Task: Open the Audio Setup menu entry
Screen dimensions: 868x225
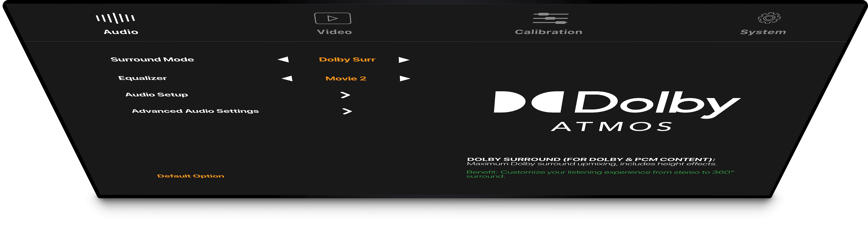Action: point(157,95)
